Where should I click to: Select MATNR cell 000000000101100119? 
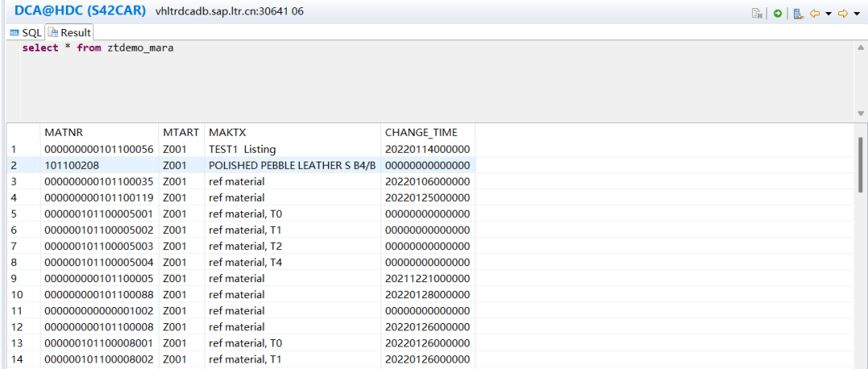click(100, 197)
